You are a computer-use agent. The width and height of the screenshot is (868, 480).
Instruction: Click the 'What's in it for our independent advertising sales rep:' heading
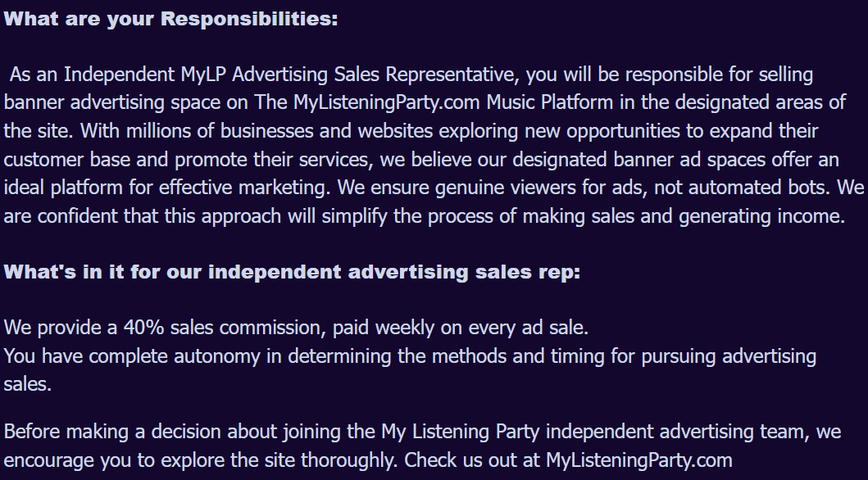[x=292, y=272]
